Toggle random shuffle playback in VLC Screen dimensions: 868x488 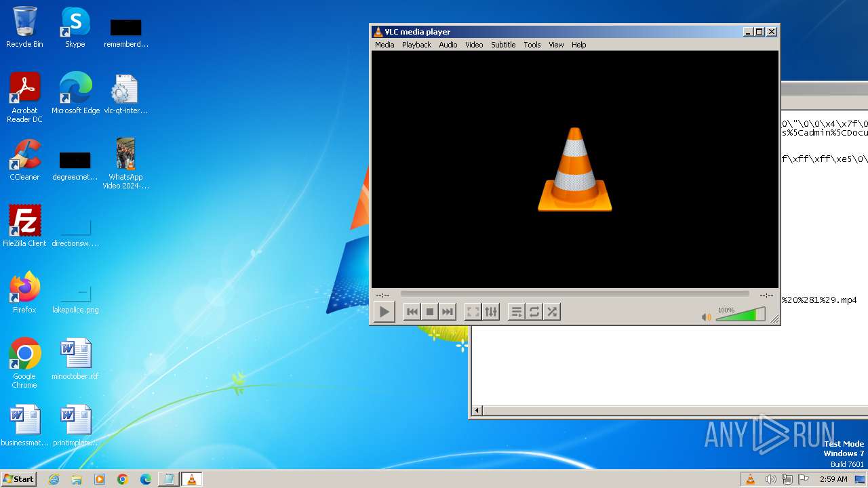click(x=552, y=312)
